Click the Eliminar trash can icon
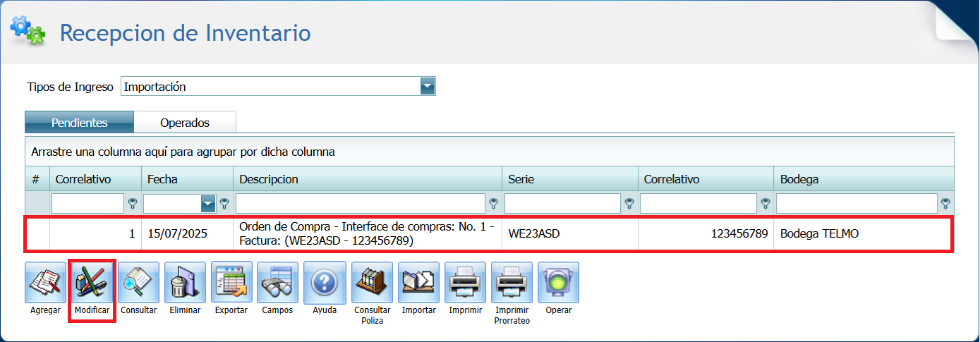980x342 pixels. point(185,283)
